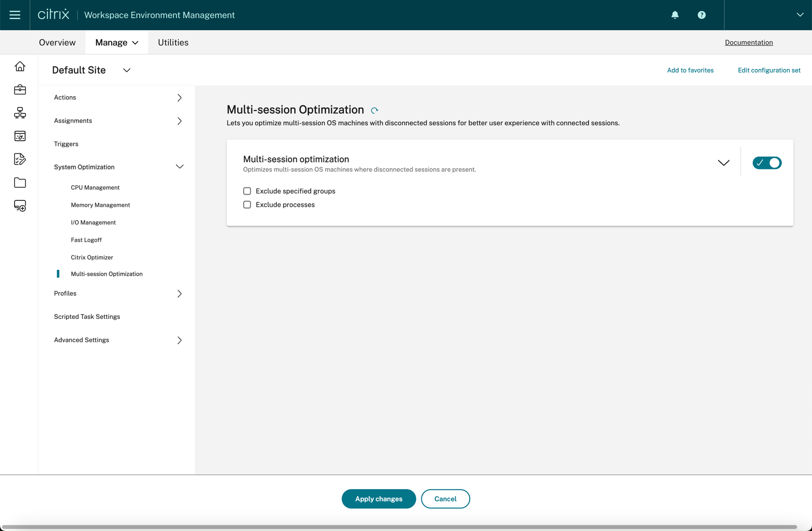The height and width of the screenshot is (531, 812).
Task: Click the Multi-session Optimization page heading
Action: point(295,110)
